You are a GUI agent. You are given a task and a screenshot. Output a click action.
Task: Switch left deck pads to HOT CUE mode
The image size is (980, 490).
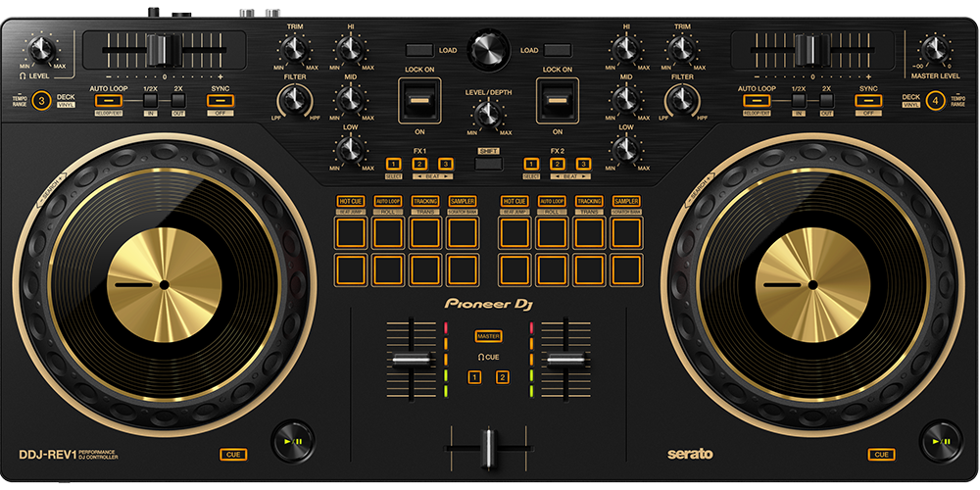350,201
